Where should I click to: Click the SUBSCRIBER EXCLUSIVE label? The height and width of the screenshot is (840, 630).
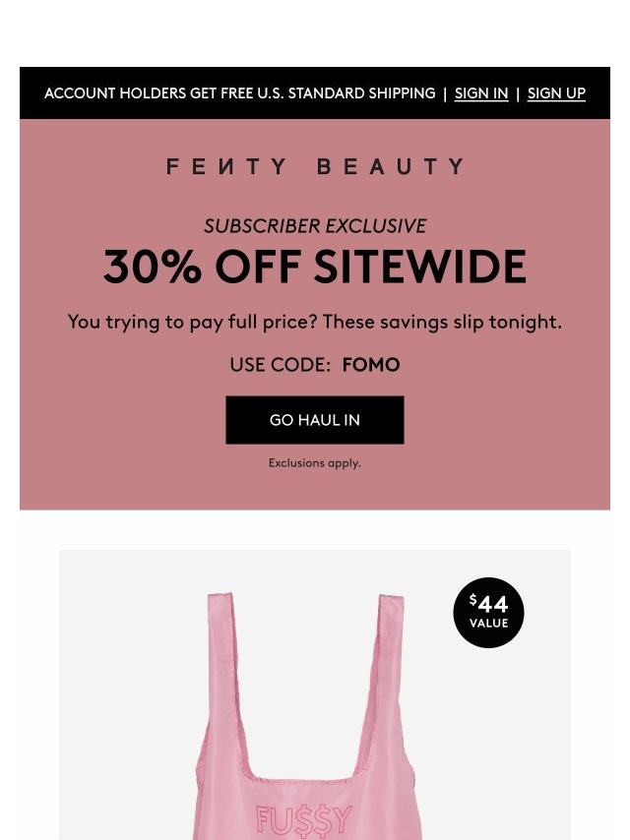pos(315,226)
